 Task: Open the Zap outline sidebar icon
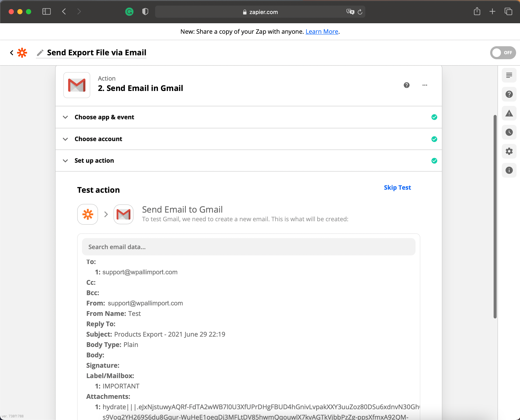click(x=509, y=75)
